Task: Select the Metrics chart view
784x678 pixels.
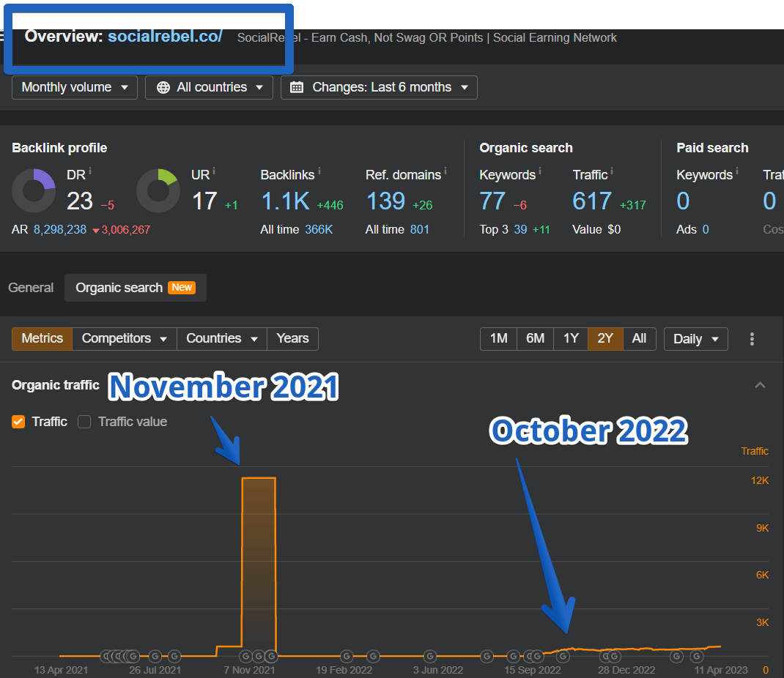Action: coord(42,339)
